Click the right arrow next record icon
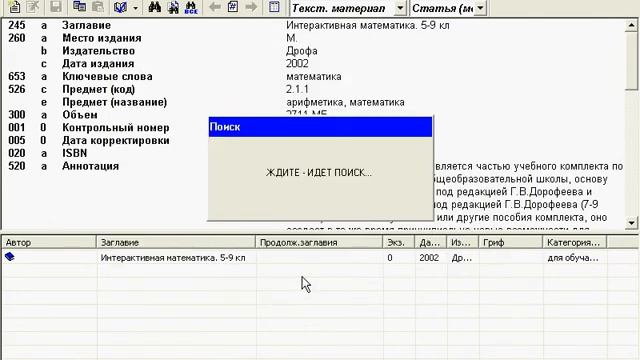 [x=251, y=7]
